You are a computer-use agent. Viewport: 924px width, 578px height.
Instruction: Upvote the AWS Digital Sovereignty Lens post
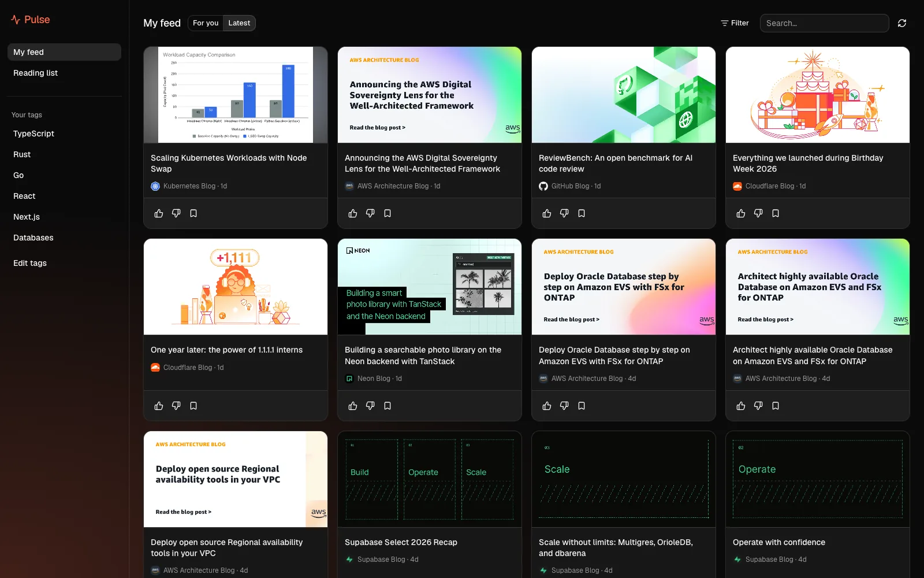coord(353,213)
